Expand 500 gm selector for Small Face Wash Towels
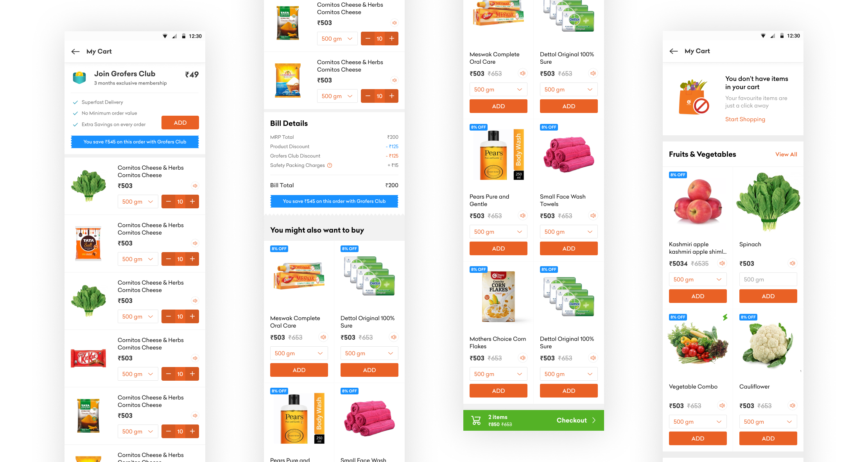The height and width of the screenshot is (462, 868). click(569, 232)
